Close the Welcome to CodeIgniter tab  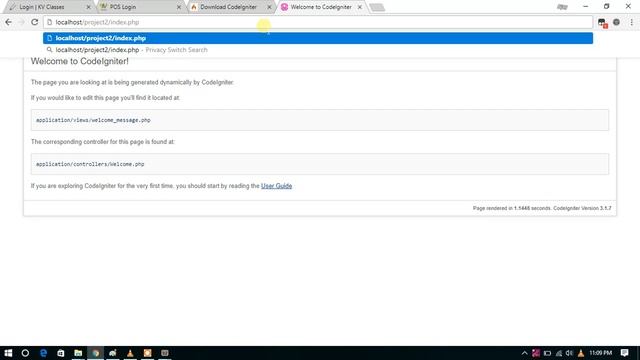pos(360,7)
